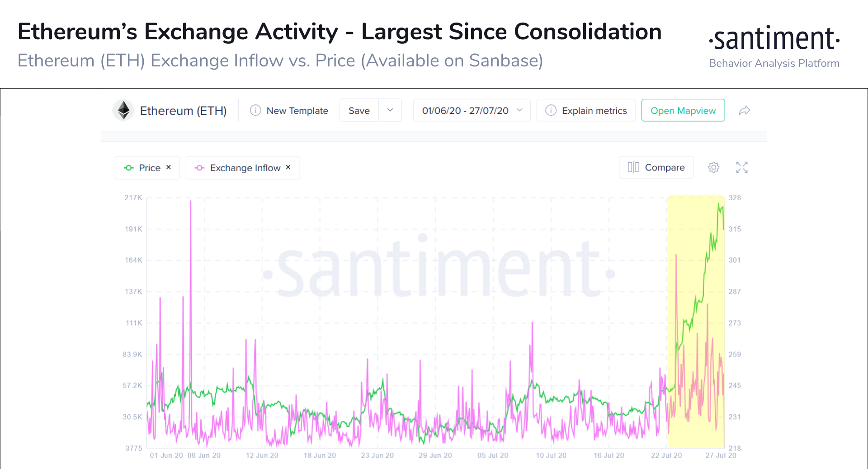Click the 29 Jun 20 axis date label
This screenshot has width=868, height=469.
[435, 455]
